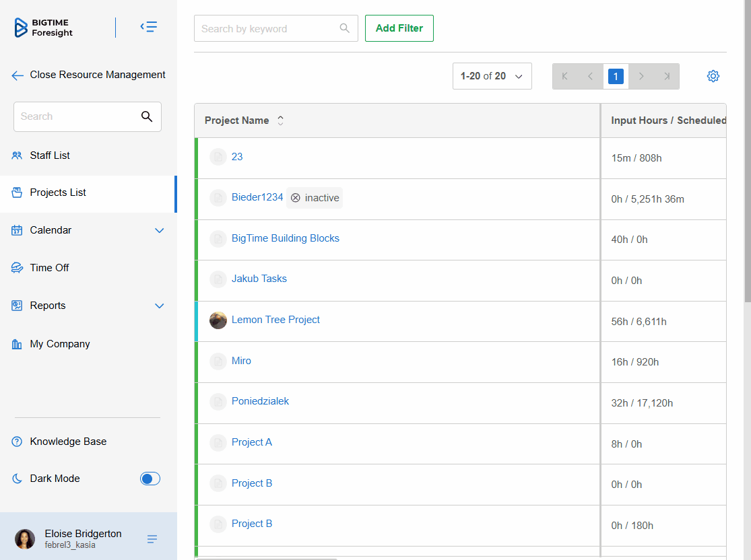Go to Time Off section
This screenshot has height=560, width=751.
click(49, 268)
